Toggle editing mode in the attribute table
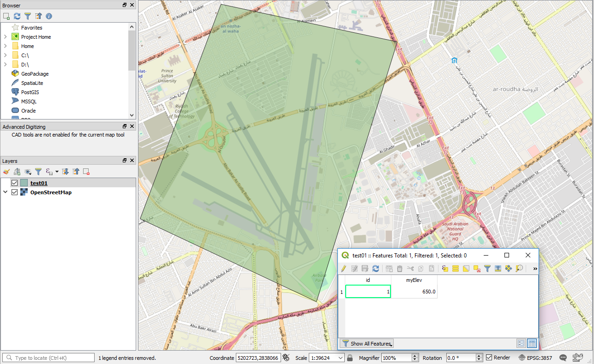The height and width of the screenshot is (364, 594). tap(343, 268)
